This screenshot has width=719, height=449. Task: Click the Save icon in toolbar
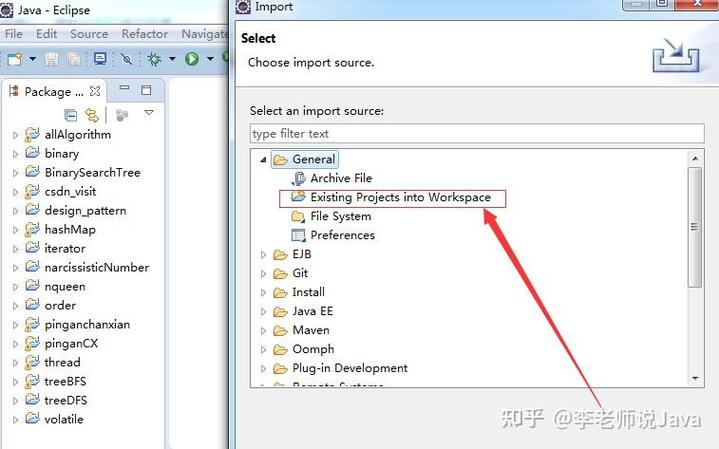[x=51, y=59]
